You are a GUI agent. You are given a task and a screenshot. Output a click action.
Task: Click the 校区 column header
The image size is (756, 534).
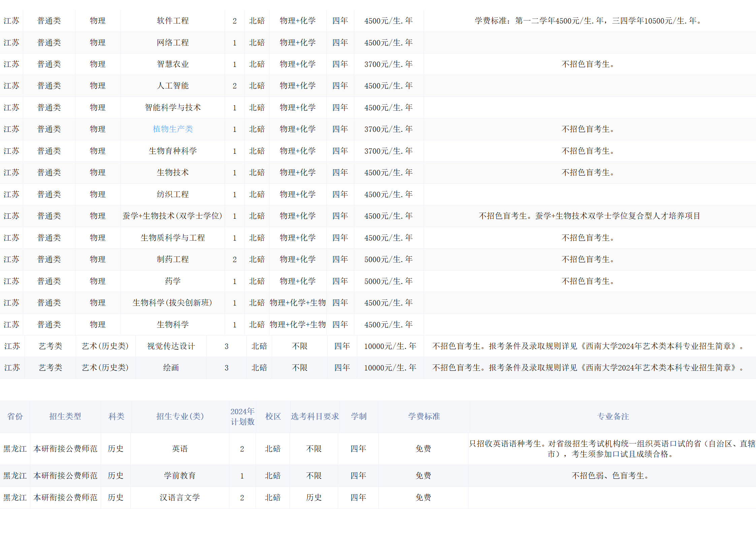(x=273, y=417)
